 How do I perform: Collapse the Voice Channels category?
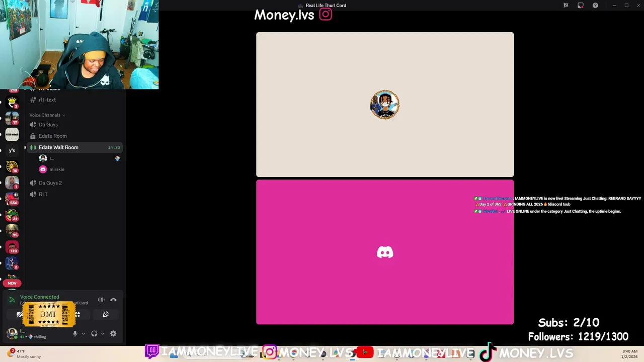[47, 115]
